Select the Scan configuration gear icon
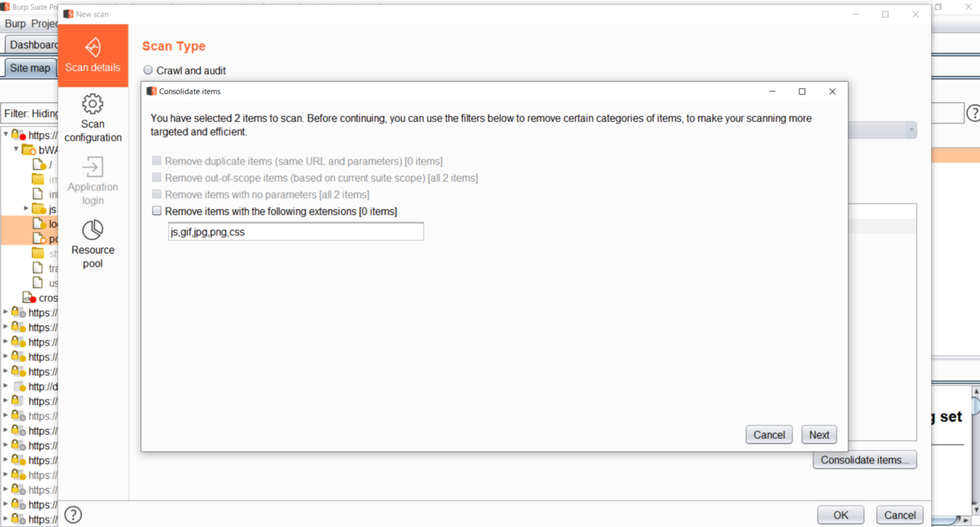The width and height of the screenshot is (980, 527). [93, 104]
